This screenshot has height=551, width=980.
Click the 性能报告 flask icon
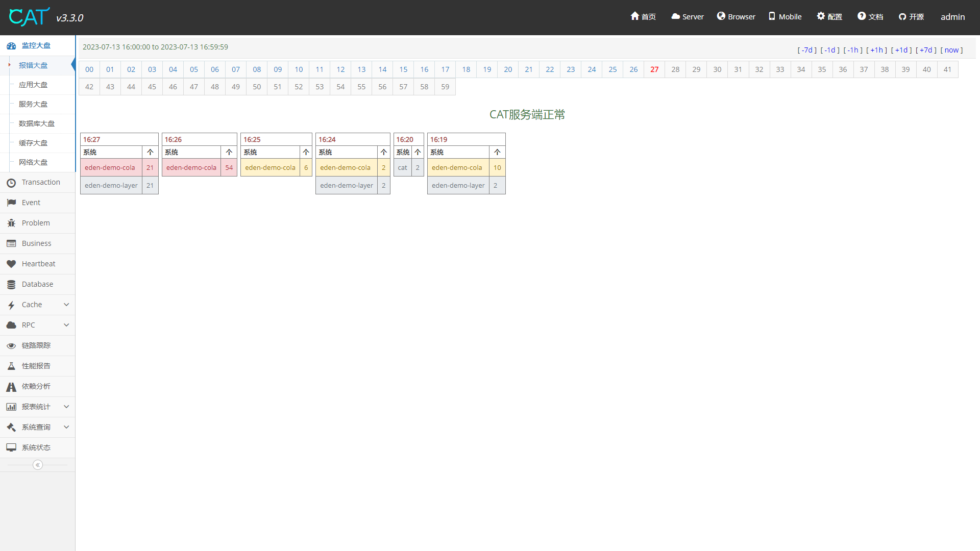coord(11,366)
